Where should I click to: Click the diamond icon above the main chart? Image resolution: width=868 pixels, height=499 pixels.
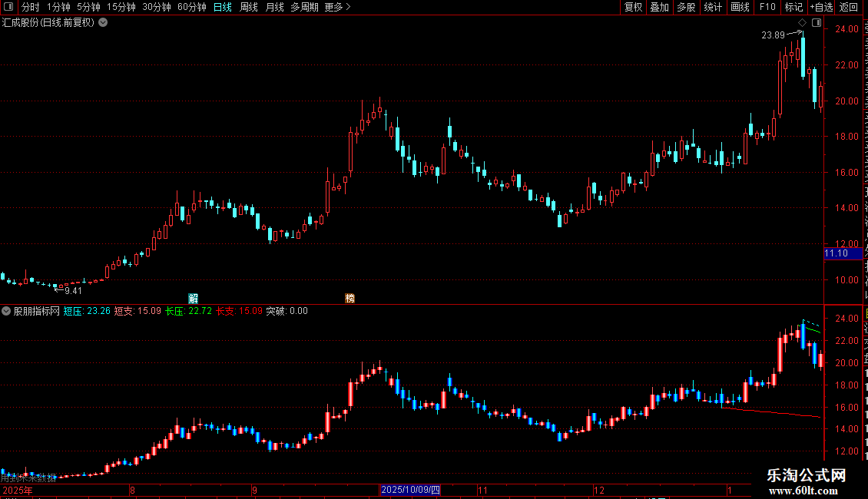[802, 23]
